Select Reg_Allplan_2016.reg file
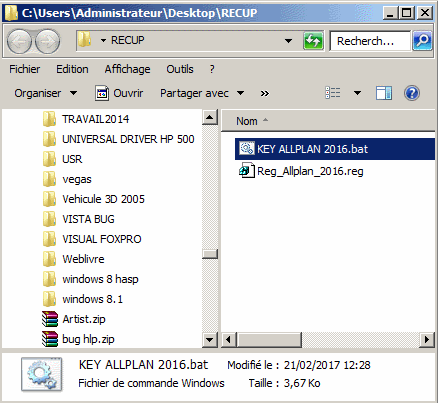Screen dimensions: 438x403 [x=301, y=171]
